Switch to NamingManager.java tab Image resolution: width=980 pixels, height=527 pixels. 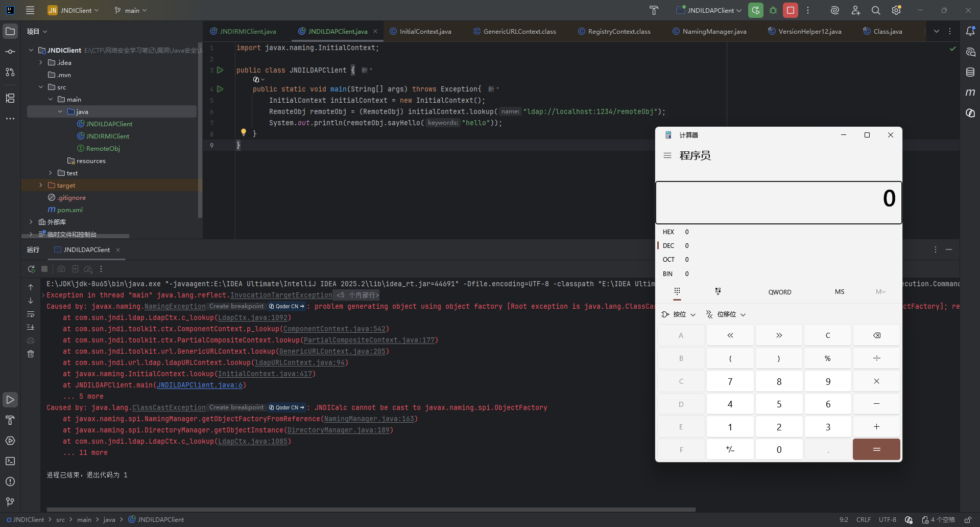point(709,31)
